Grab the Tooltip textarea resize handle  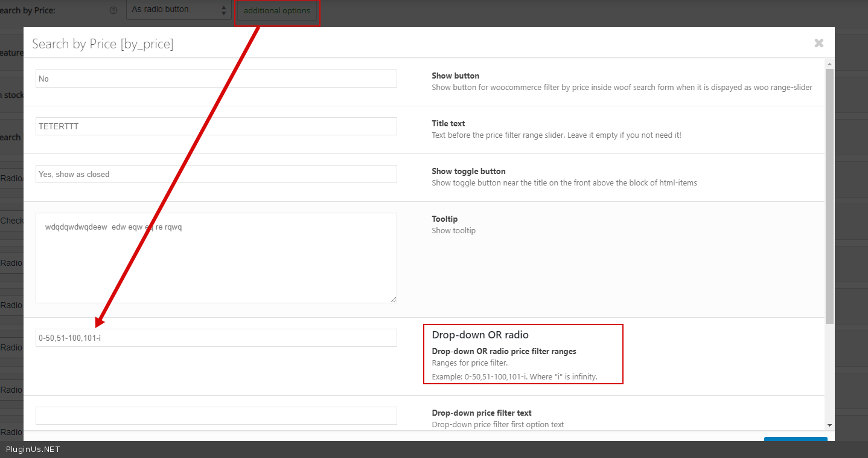coord(393,299)
